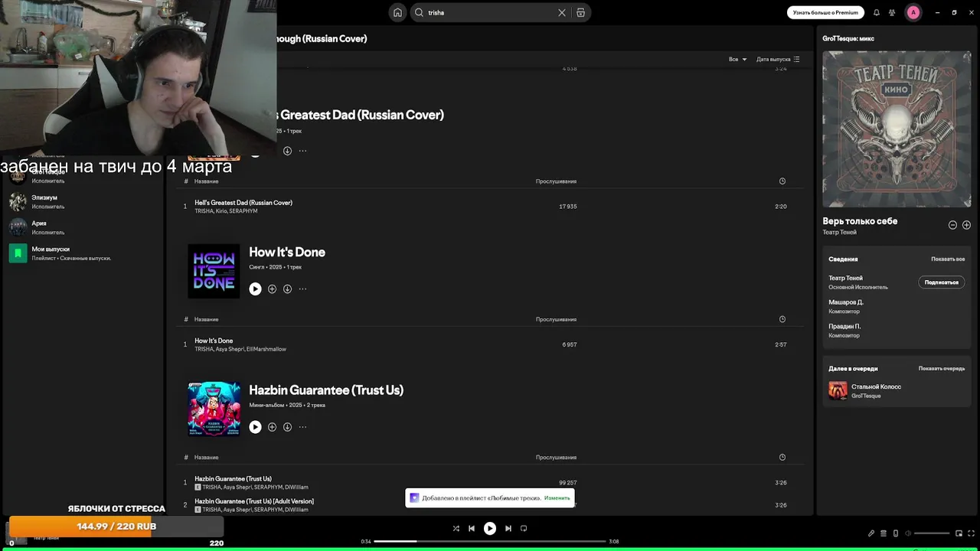Skip to the previous track
This screenshot has width=980, height=551.
(472, 528)
